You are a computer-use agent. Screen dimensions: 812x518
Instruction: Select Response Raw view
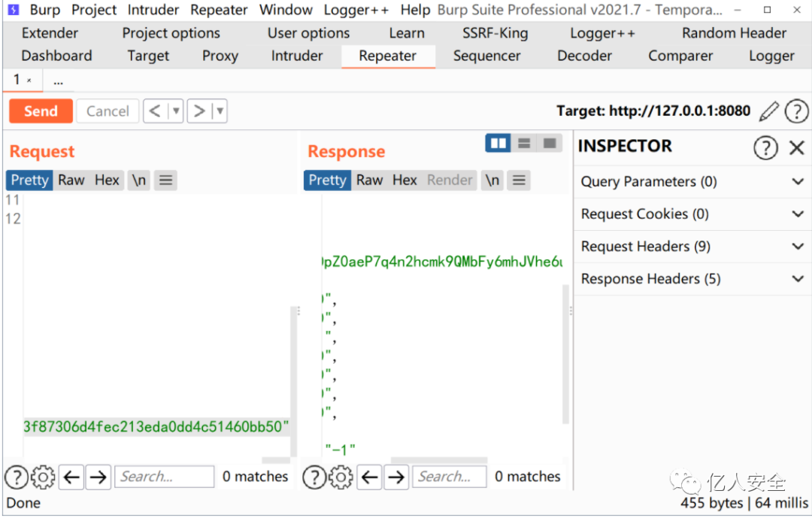point(369,180)
